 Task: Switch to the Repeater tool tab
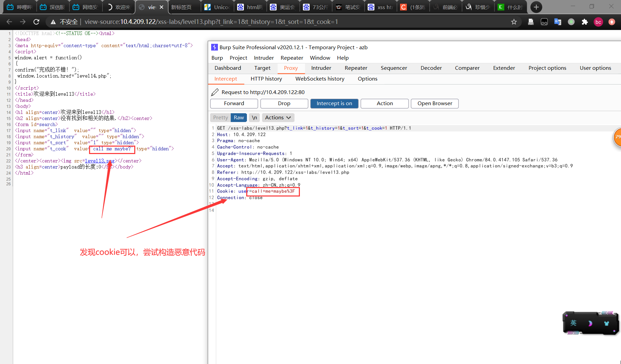(356, 68)
